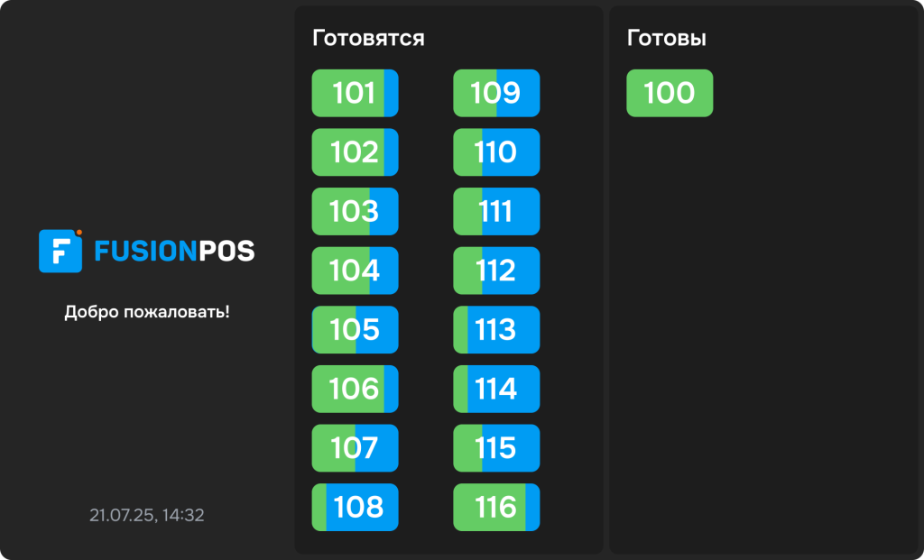Screen dimensions: 924x560
Task: Tap the order 111 tile
Action: pos(495,212)
